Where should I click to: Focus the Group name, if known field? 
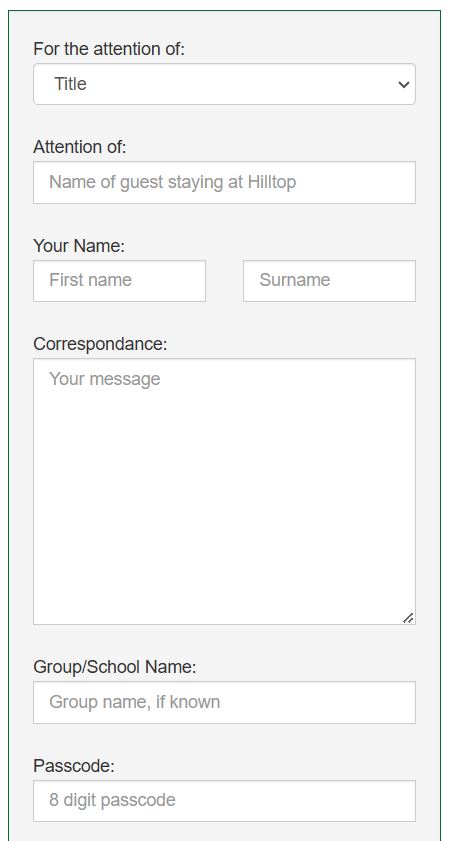(224, 702)
